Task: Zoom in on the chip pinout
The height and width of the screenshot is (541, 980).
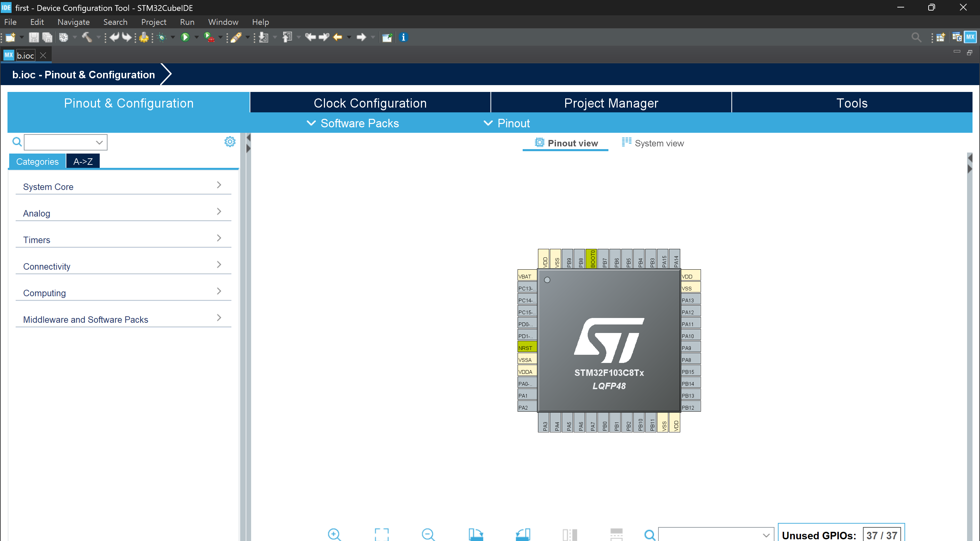Action: [x=334, y=534]
